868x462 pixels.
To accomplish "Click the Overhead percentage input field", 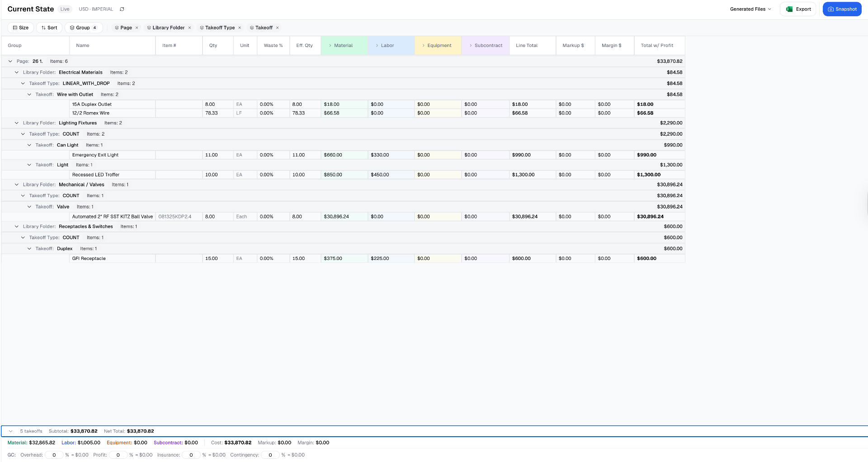I will point(54,455).
